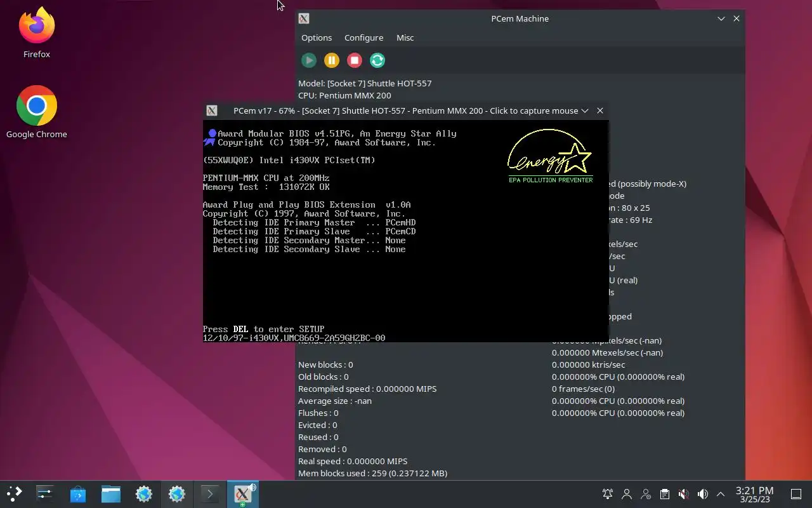Viewport: 812px width, 508px height.
Task: Click 'Evicted : 0' status line
Action: 318,425
